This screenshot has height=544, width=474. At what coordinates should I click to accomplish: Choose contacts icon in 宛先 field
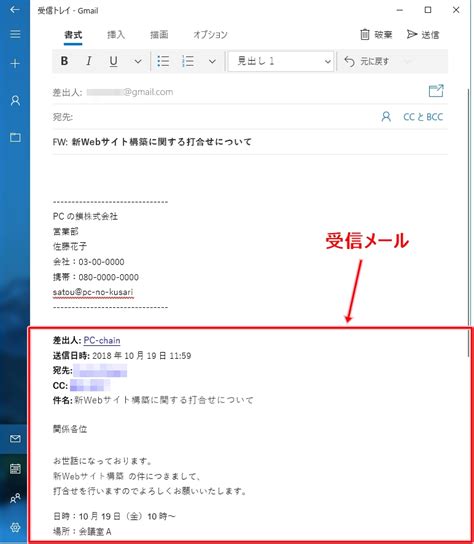click(x=386, y=117)
